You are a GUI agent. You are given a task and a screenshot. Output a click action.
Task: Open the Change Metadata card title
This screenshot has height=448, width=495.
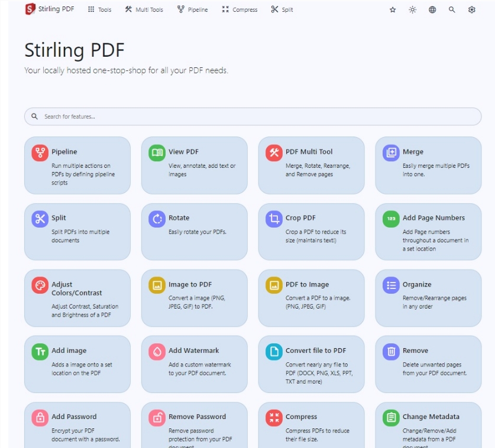[x=431, y=417]
